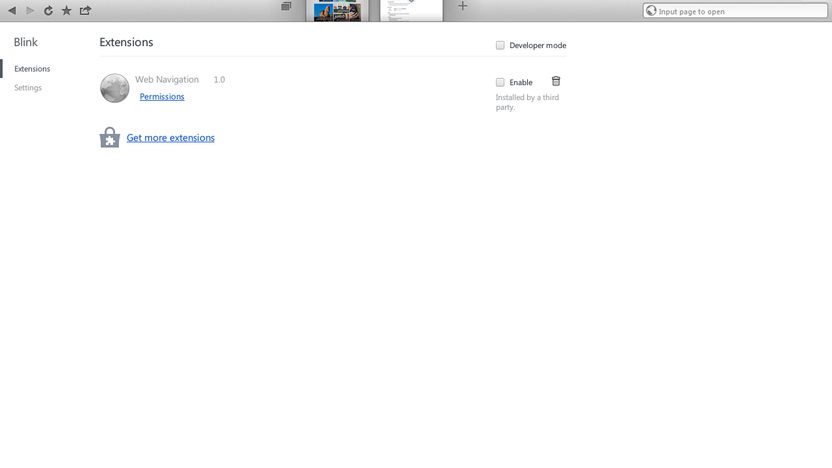Click the version number '1.0'
Image resolution: width=832 pixels, height=468 pixels.
tap(219, 80)
